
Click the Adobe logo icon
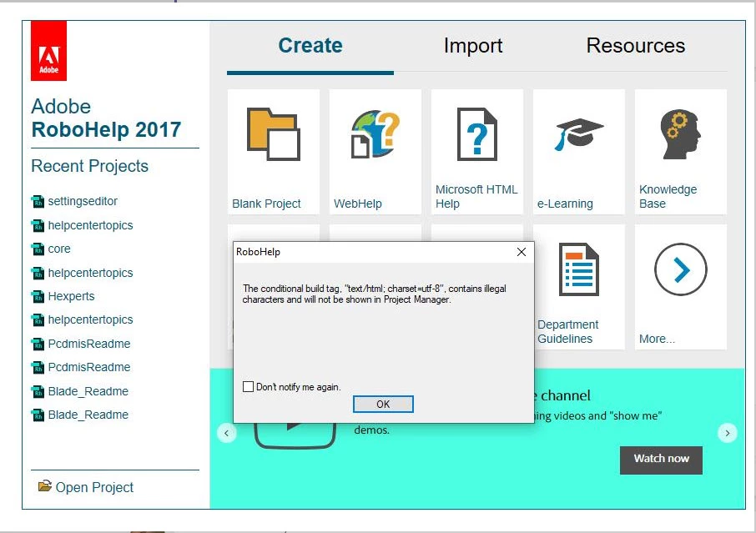click(x=48, y=51)
